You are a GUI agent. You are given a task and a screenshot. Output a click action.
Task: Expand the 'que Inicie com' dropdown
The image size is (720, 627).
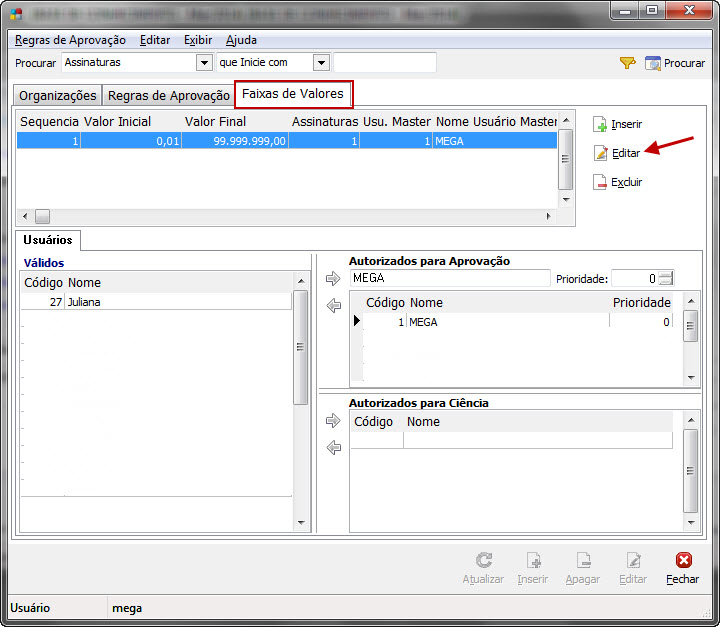[x=321, y=63]
